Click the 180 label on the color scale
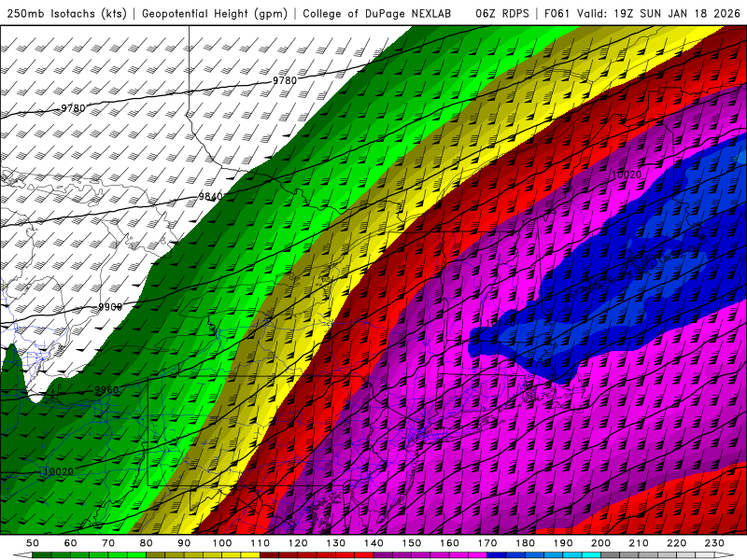Image resolution: width=747 pixels, height=560 pixels. pos(525,543)
